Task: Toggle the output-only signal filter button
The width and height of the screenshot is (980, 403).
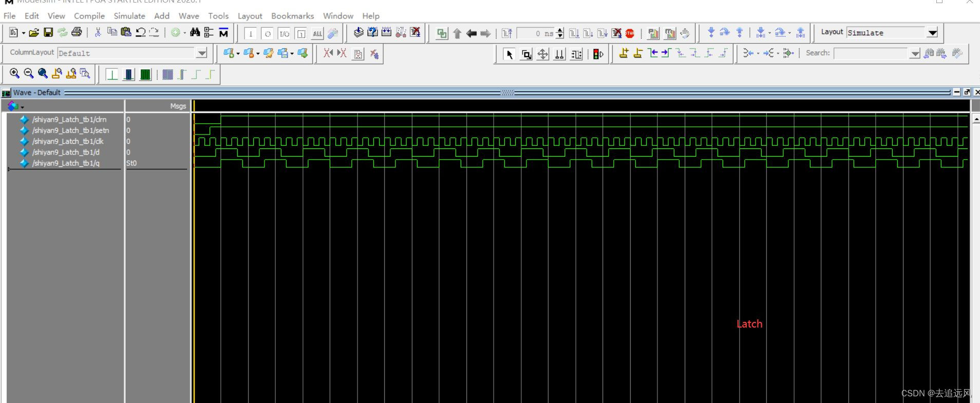Action: pyautogui.click(x=267, y=34)
